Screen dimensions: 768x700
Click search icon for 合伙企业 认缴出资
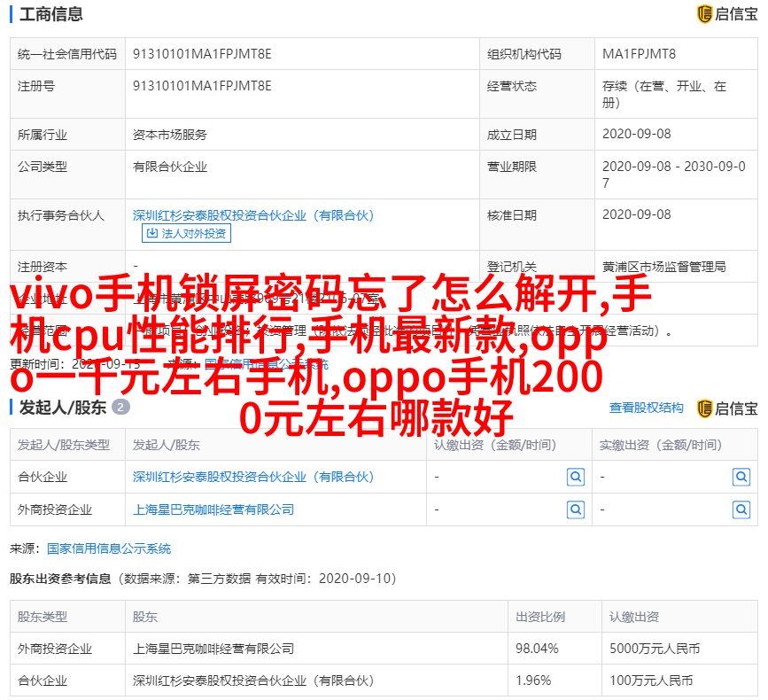click(576, 477)
